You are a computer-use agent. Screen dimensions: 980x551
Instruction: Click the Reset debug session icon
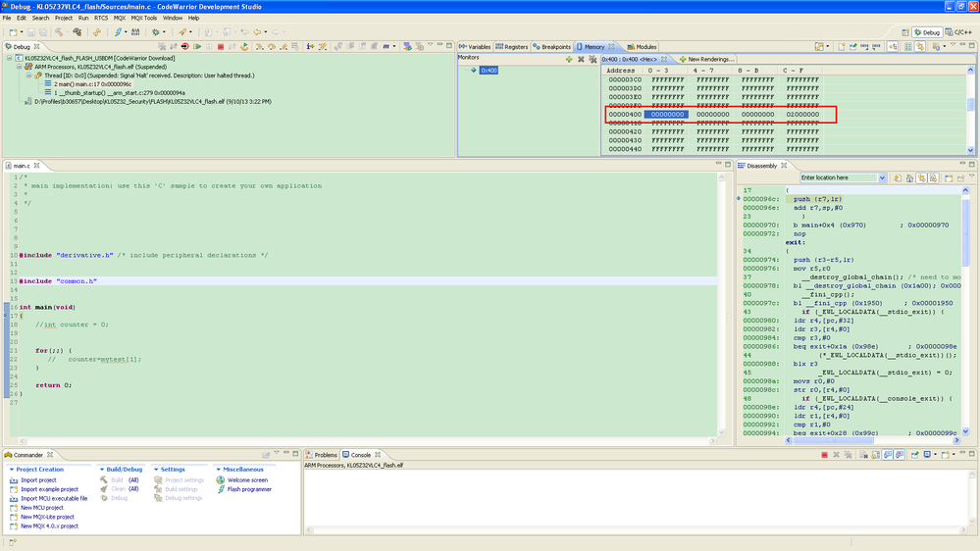pyautogui.click(x=185, y=47)
